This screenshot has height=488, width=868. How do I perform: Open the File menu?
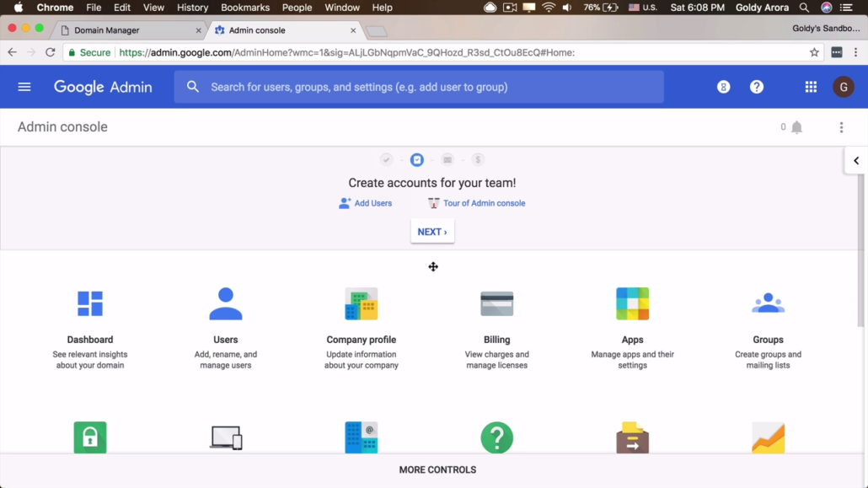click(x=94, y=8)
